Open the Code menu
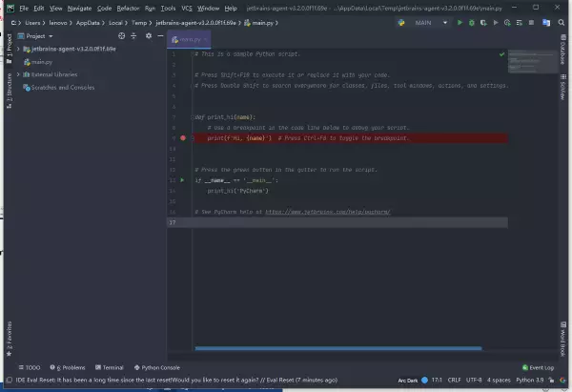 coord(104,8)
